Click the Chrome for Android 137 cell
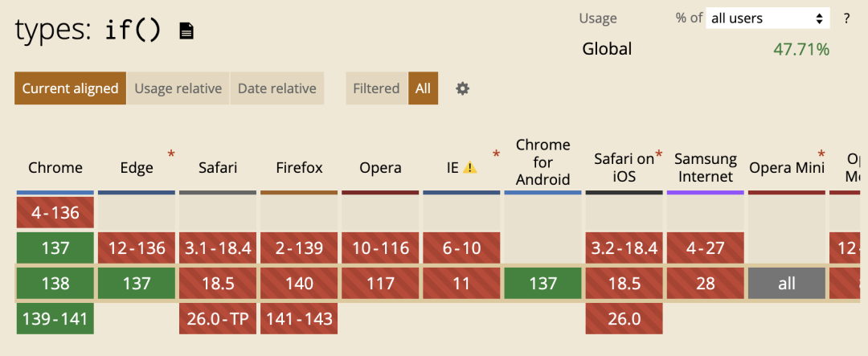 [x=543, y=283]
